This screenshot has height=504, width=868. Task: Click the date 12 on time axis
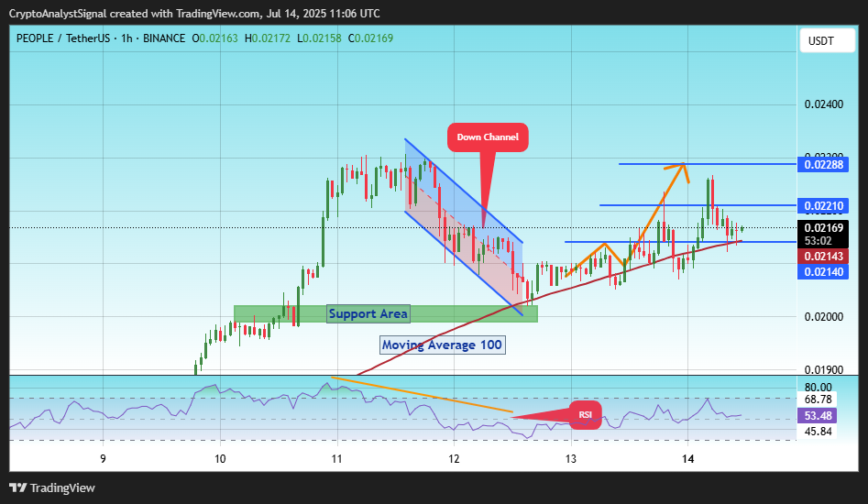(x=454, y=458)
